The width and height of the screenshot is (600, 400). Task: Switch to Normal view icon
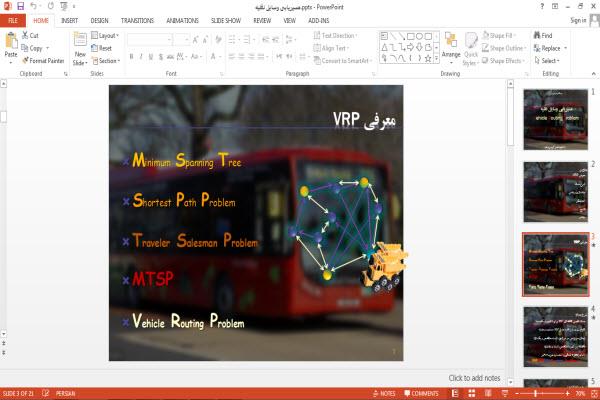point(455,393)
